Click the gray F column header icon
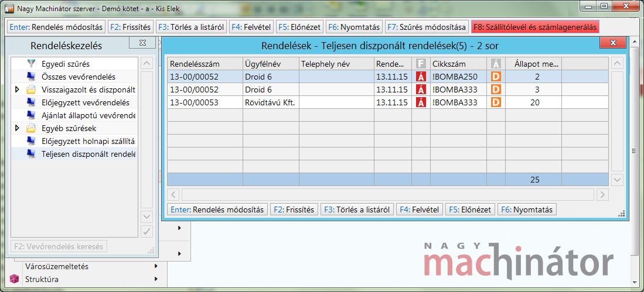The width and height of the screenshot is (644, 292). pyautogui.click(x=421, y=64)
